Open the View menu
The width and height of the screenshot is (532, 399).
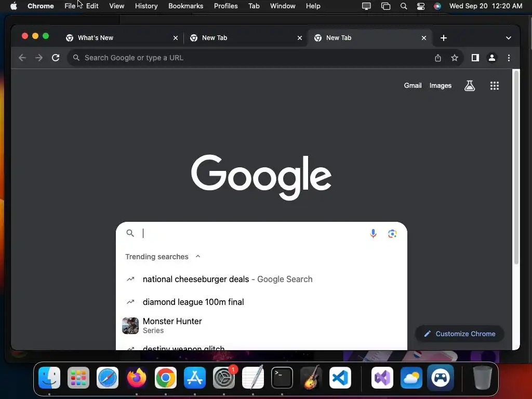(117, 6)
